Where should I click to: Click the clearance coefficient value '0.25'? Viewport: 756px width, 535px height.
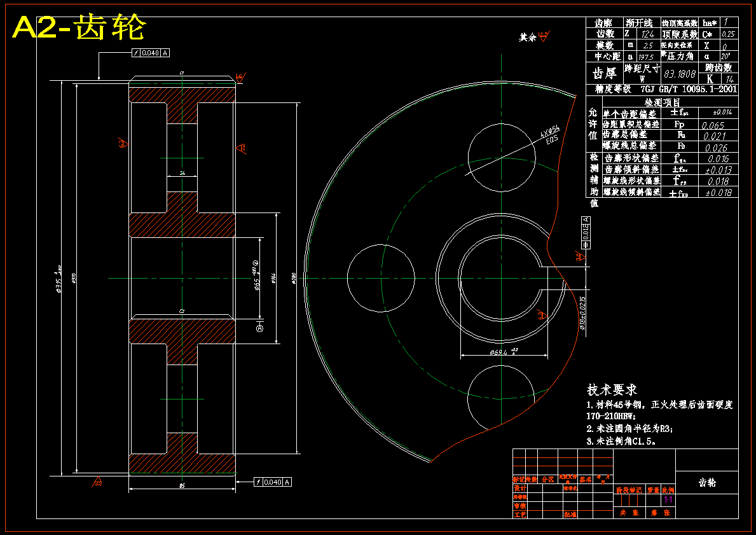point(729,34)
